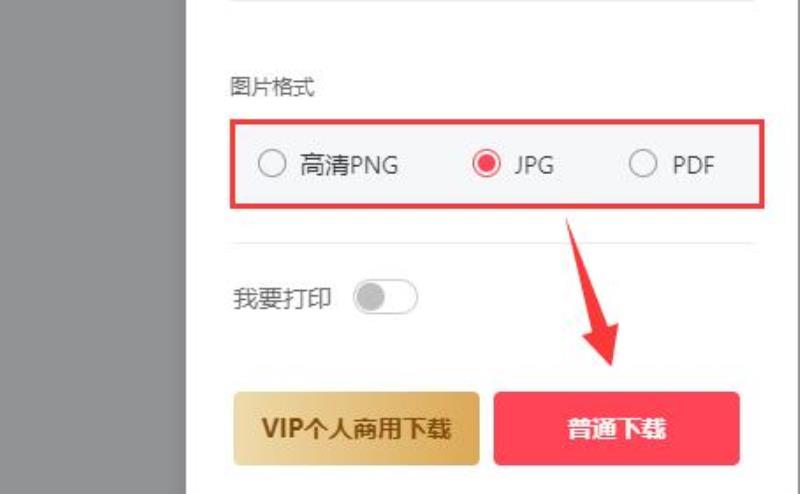
Task: Click the PDF label text
Action: (x=693, y=165)
